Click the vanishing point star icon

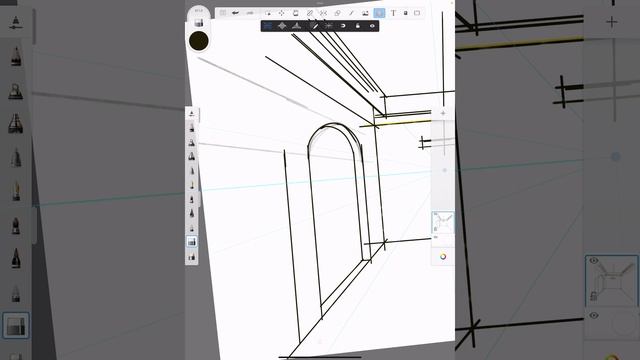point(329,26)
